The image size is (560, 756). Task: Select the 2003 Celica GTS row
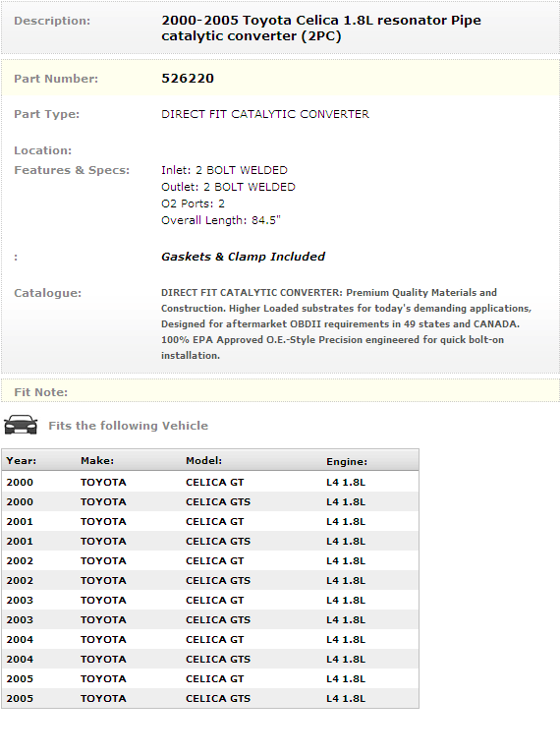tap(210, 619)
